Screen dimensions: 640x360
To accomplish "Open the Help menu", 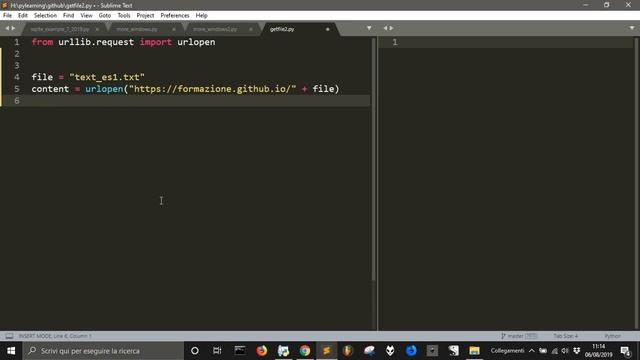I will pos(201,16).
